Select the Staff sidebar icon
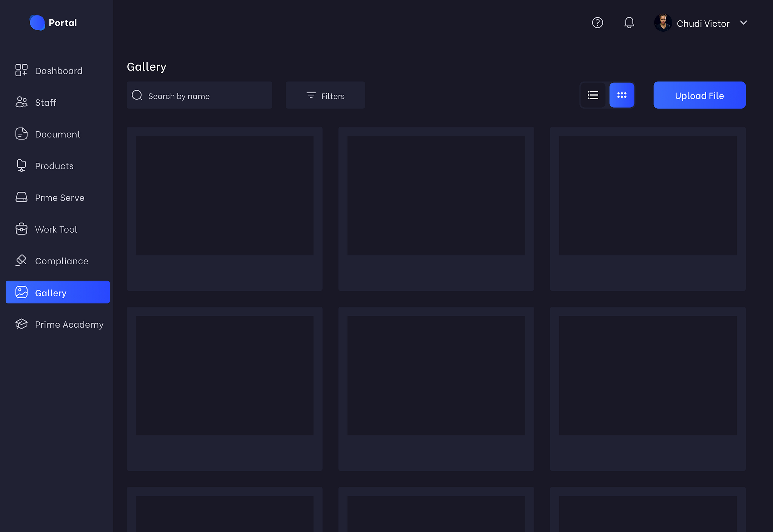Image resolution: width=773 pixels, height=532 pixels. [x=21, y=102]
